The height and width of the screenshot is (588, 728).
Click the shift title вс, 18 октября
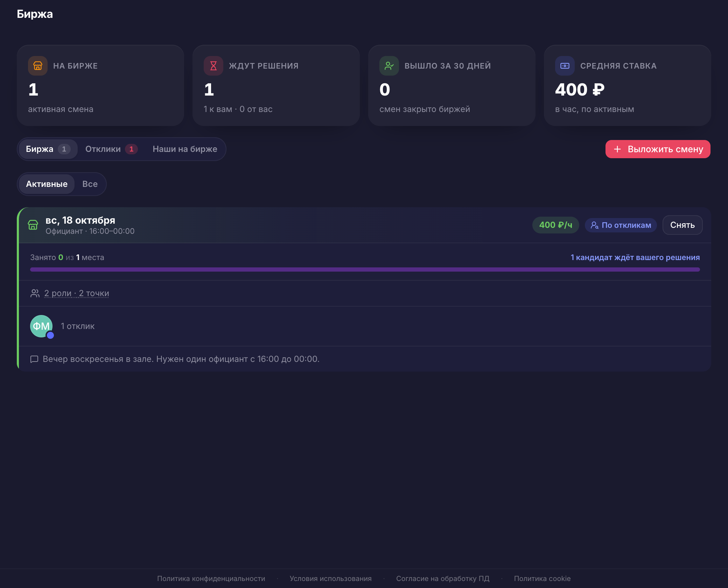(x=80, y=220)
